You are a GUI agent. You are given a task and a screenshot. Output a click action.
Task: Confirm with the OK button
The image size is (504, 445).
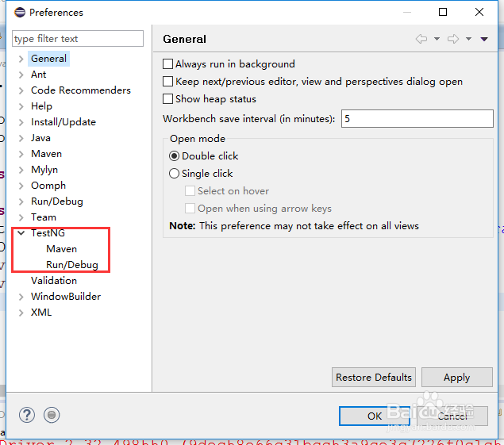375,416
